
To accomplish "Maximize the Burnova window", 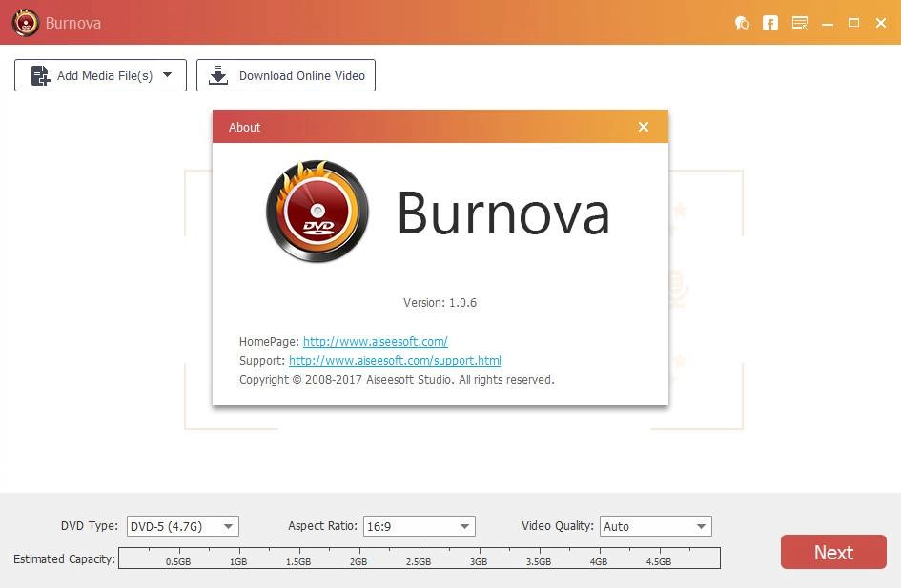I will pos(854,23).
